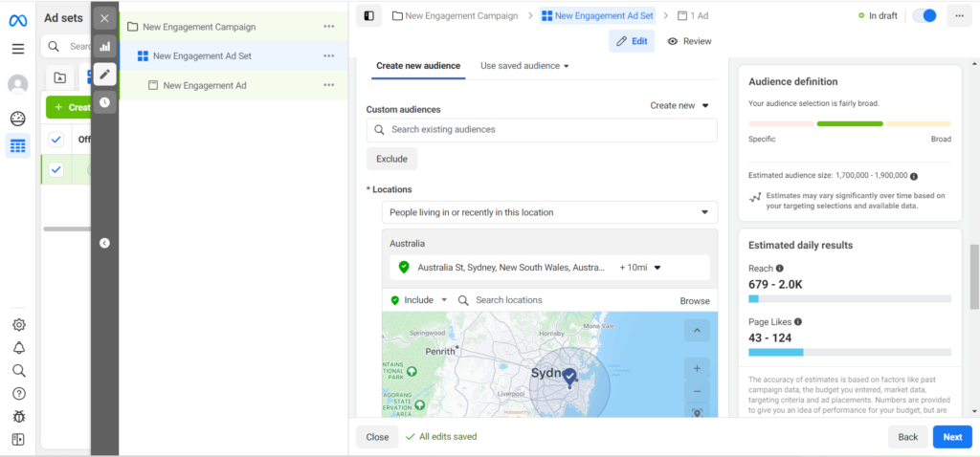This screenshot has width=980, height=457.
Task: Open the bar chart view icon
Action: click(x=104, y=46)
